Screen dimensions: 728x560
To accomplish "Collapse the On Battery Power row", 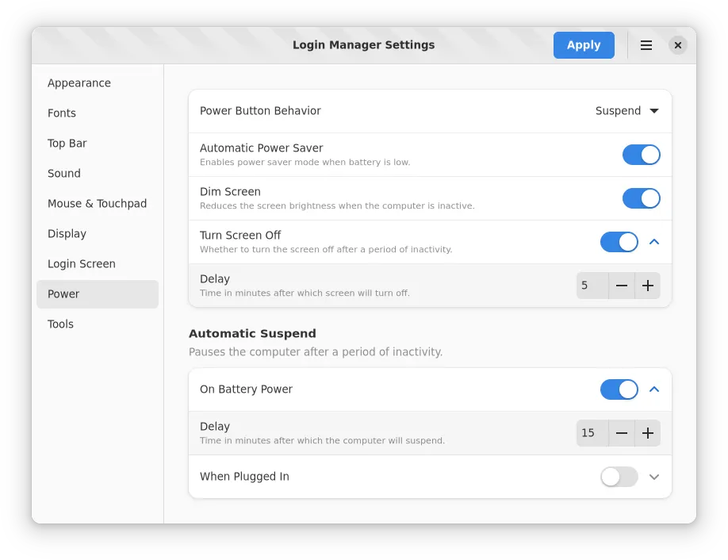I will (654, 389).
